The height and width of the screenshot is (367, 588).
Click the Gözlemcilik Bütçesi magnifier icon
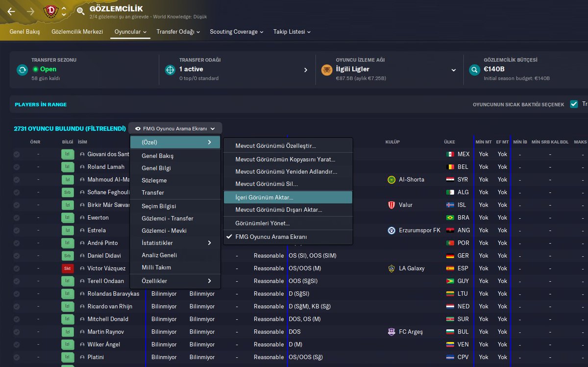coord(474,70)
